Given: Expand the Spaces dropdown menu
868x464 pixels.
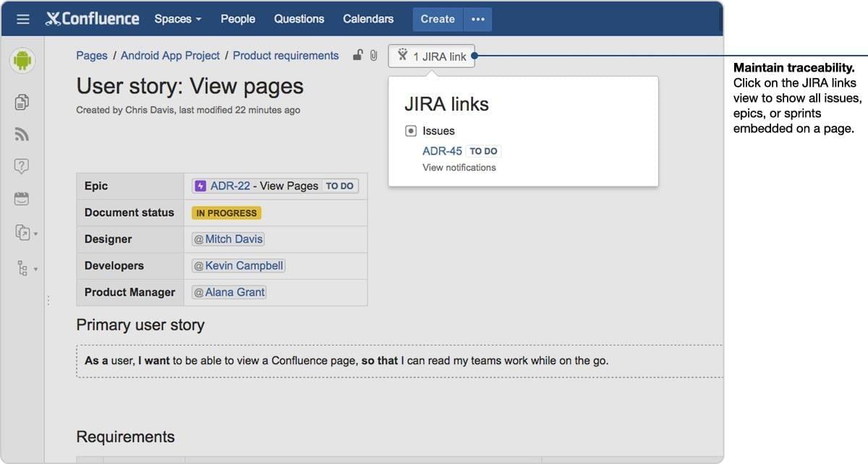Looking at the screenshot, I should point(178,19).
